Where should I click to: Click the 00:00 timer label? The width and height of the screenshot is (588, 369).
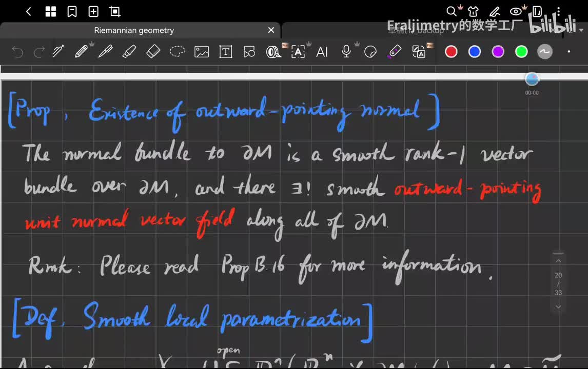(532, 93)
